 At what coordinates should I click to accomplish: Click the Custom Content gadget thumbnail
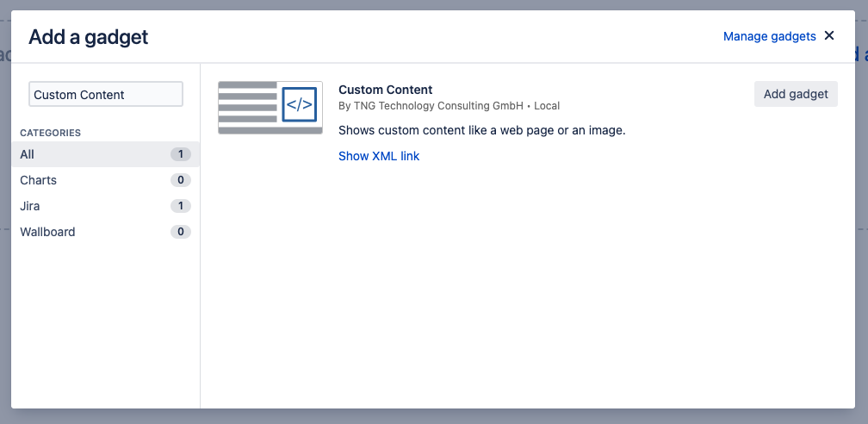tap(270, 108)
